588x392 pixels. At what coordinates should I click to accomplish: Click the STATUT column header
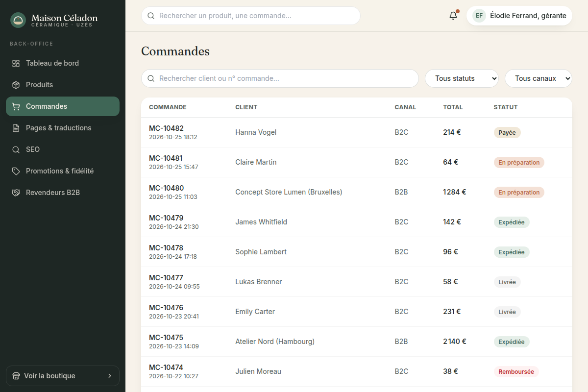pyautogui.click(x=506, y=107)
